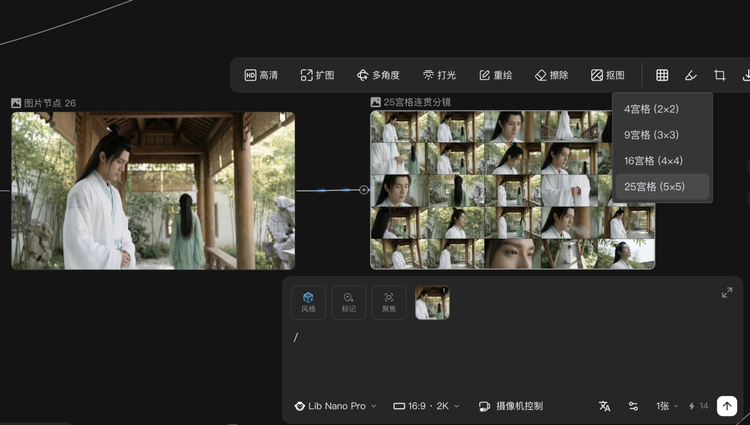This screenshot has width=750, height=425.
Task: Choose the 重绘 redraw tool
Action: click(496, 75)
